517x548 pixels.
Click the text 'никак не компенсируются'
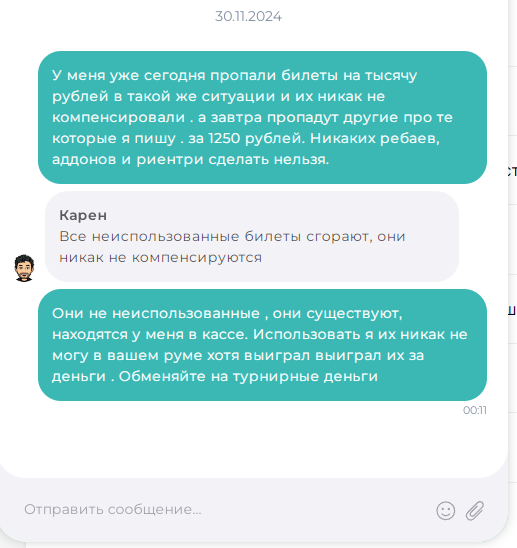tap(160, 258)
